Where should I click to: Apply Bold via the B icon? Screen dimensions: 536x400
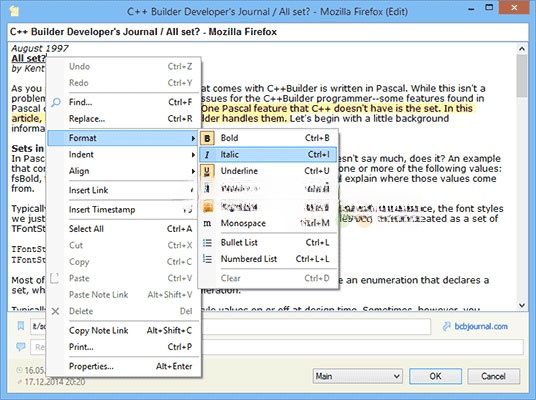coord(207,138)
